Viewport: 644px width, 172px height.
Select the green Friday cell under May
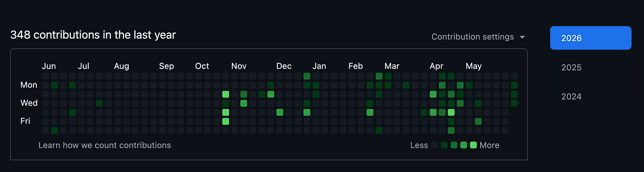point(478,121)
